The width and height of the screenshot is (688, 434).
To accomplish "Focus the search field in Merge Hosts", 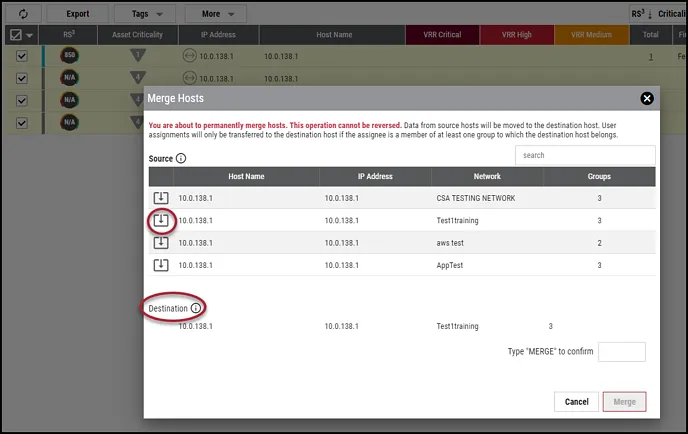I will coord(585,155).
